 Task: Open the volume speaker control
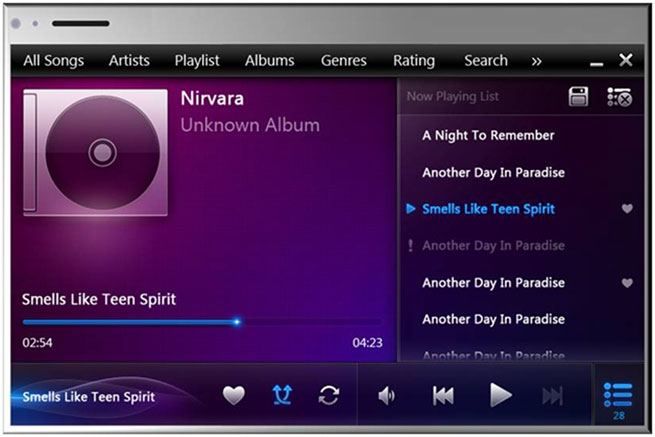[x=386, y=396]
